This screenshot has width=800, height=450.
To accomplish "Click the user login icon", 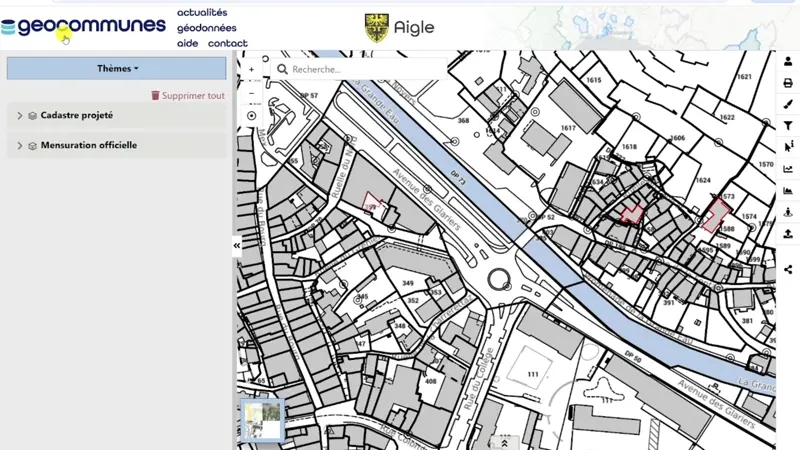I will pyautogui.click(x=788, y=61).
